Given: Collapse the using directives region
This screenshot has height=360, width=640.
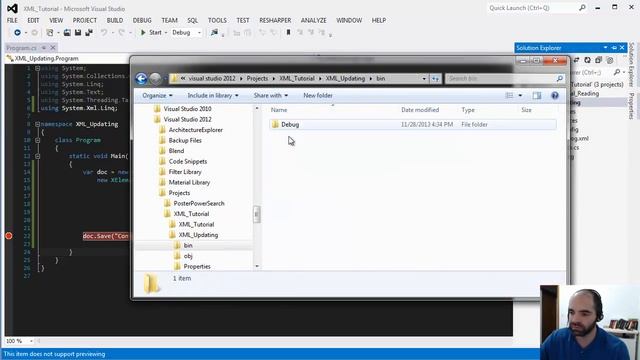Looking at the screenshot, I should point(38,68).
